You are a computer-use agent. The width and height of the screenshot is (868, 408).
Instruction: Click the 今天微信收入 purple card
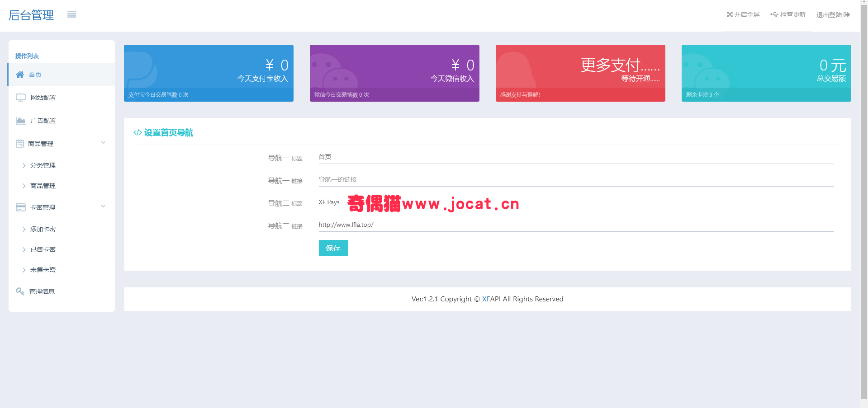click(394, 73)
